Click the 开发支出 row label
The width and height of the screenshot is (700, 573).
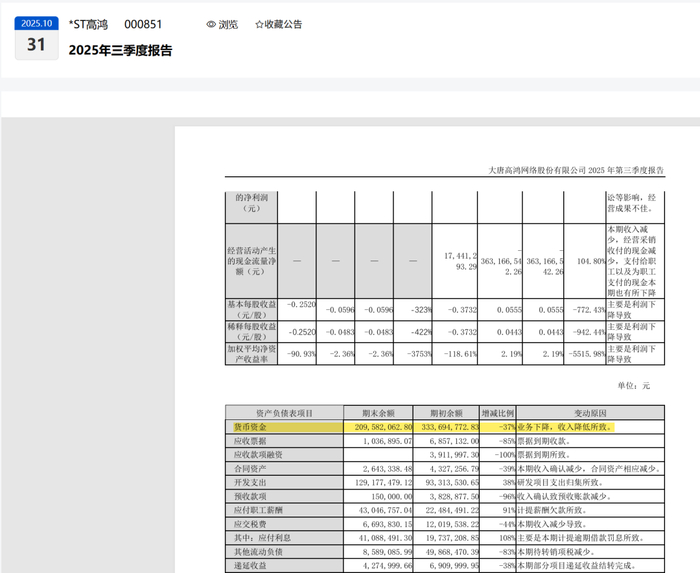tap(250, 482)
